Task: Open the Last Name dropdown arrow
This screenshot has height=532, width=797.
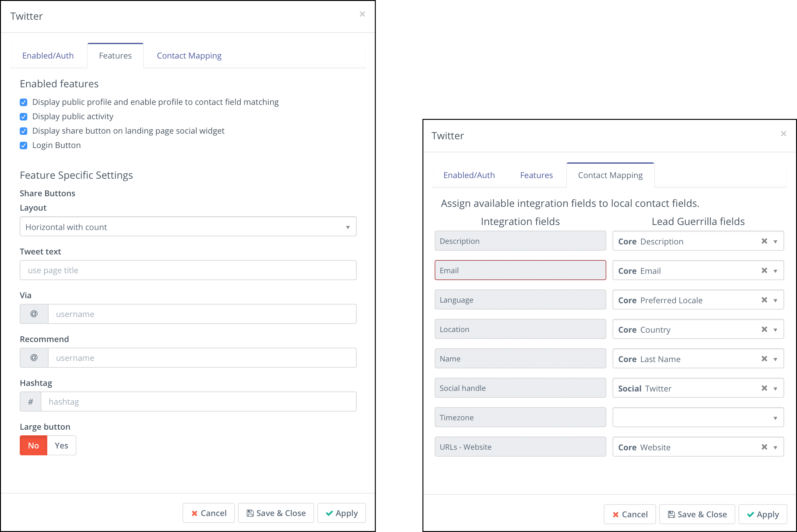Action: 776,359
